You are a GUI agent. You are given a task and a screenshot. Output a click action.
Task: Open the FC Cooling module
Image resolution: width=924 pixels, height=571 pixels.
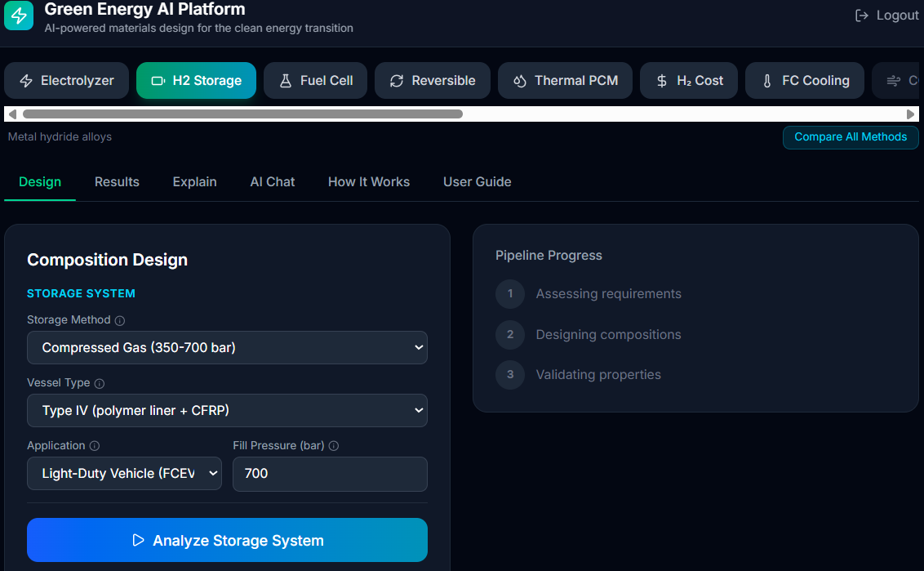tap(805, 81)
